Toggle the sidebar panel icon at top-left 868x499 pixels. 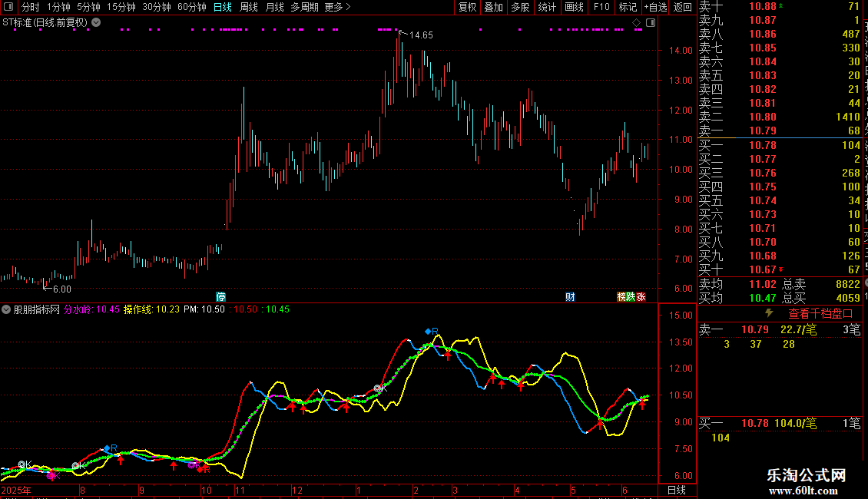coord(8,7)
